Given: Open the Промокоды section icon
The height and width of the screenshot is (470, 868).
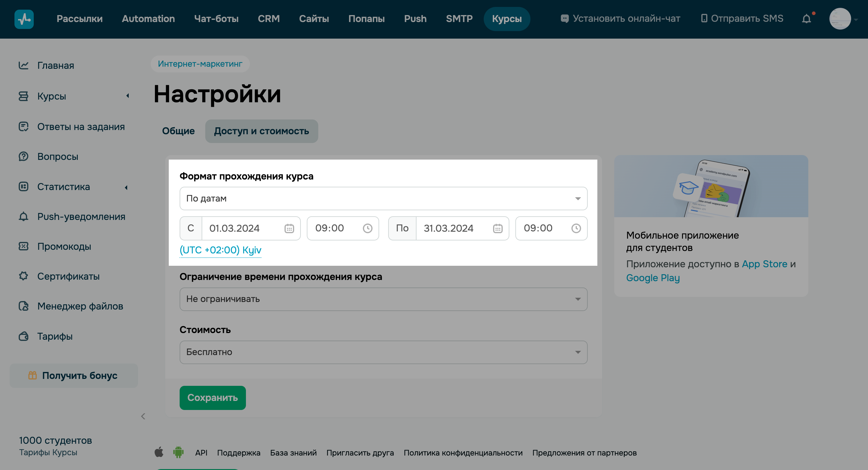Looking at the screenshot, I should tap(23, 246).
